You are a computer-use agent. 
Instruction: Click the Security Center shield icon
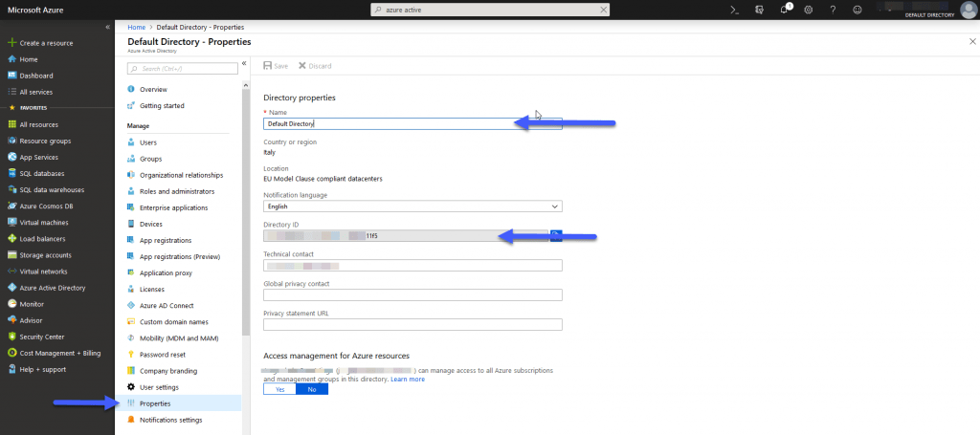click(11, 337)
